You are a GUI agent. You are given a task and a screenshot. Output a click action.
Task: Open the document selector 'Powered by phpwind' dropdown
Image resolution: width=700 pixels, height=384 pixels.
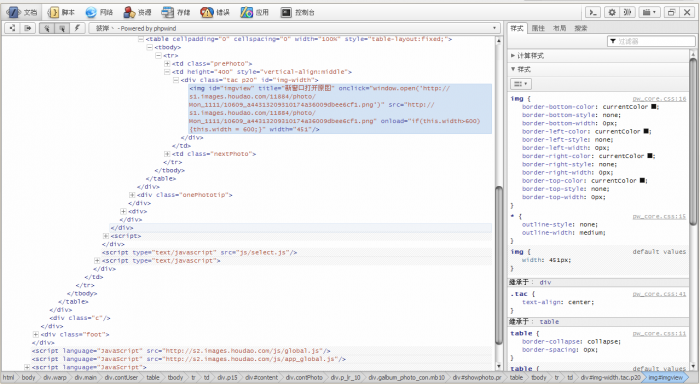(x=295, y=28)
